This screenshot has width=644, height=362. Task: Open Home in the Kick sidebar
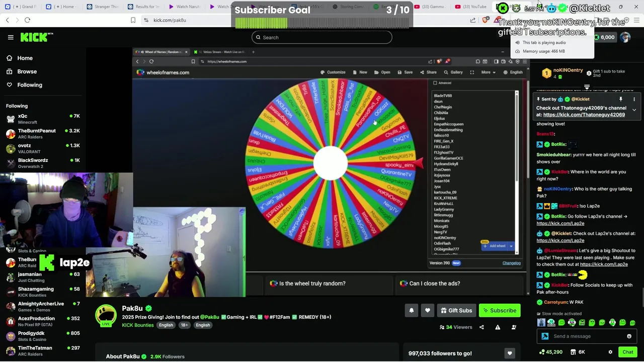20,58
